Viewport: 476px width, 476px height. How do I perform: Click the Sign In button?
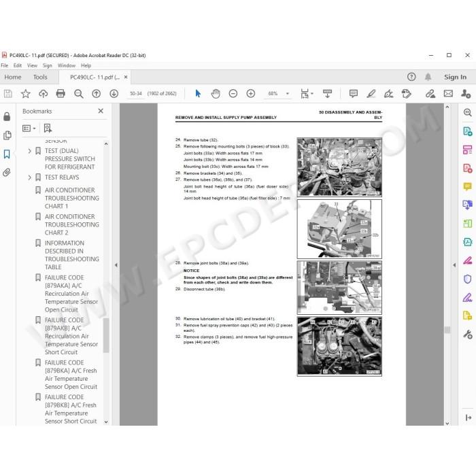coord(455,77)
